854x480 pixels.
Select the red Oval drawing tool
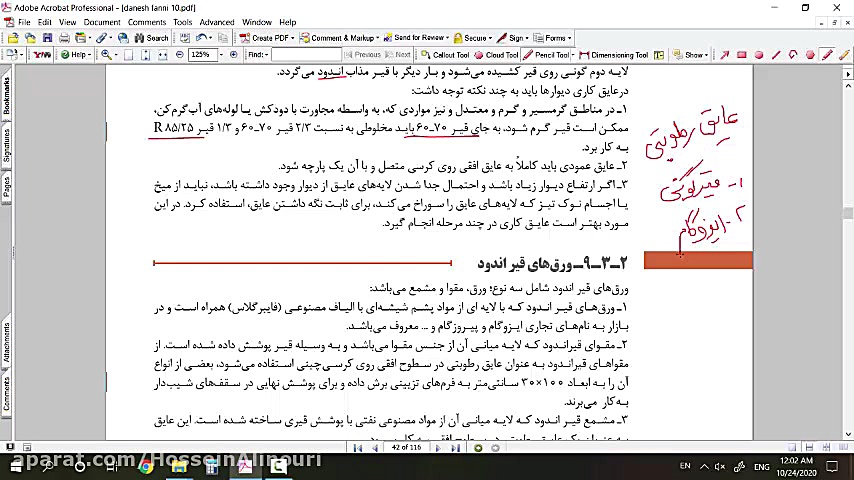pos(759,54)
